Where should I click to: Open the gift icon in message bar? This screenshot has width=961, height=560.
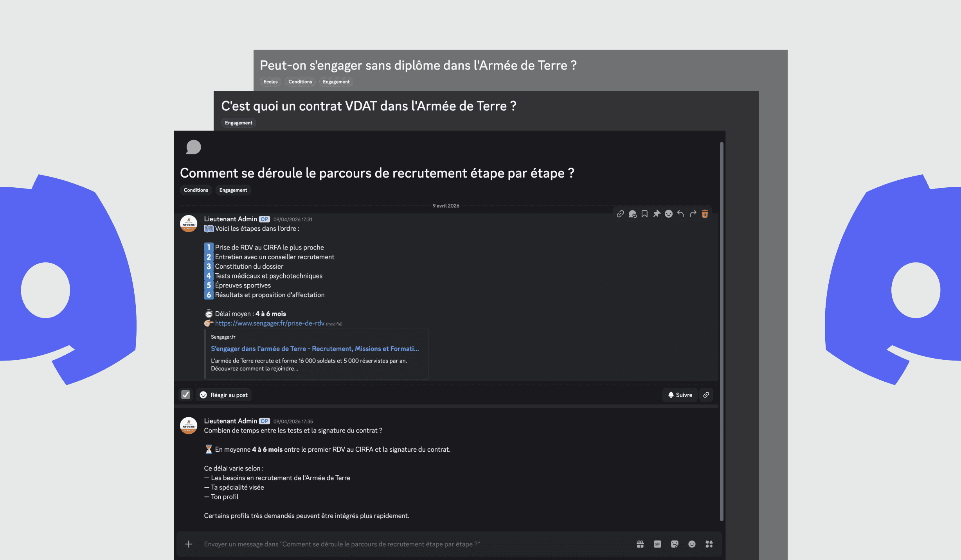coord(640,544)
